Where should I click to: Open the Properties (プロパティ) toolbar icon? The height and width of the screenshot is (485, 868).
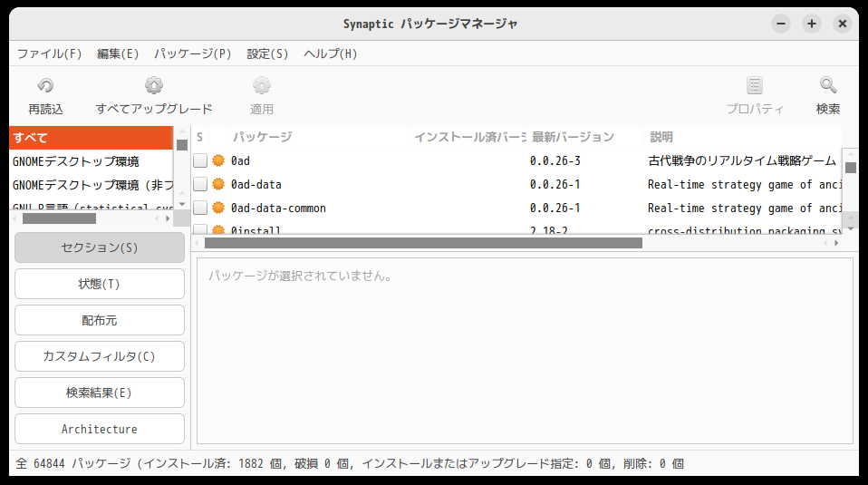tap(755, 85)
